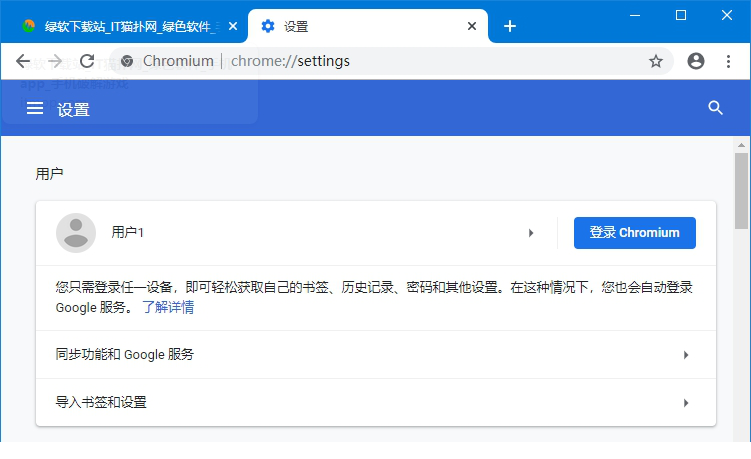
Task: Click the scrollbar up arrow
Action: [741, 145]
